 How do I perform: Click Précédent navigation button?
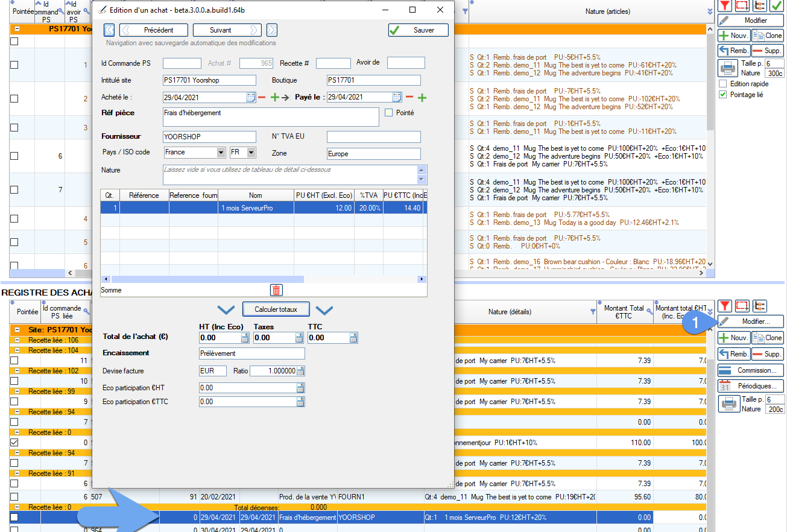pos(153,30)
